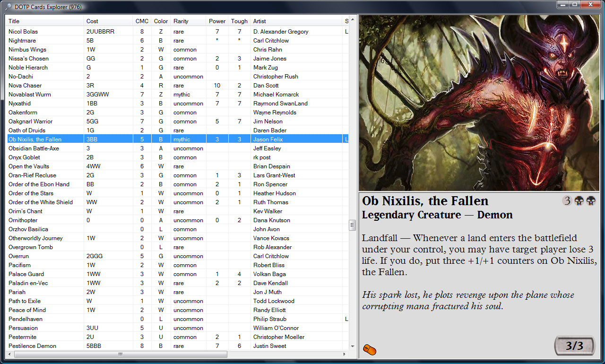This screenshot has width=605, height=364.
Task: Click the second black skull mana symbol
Action: coord(591,201)
